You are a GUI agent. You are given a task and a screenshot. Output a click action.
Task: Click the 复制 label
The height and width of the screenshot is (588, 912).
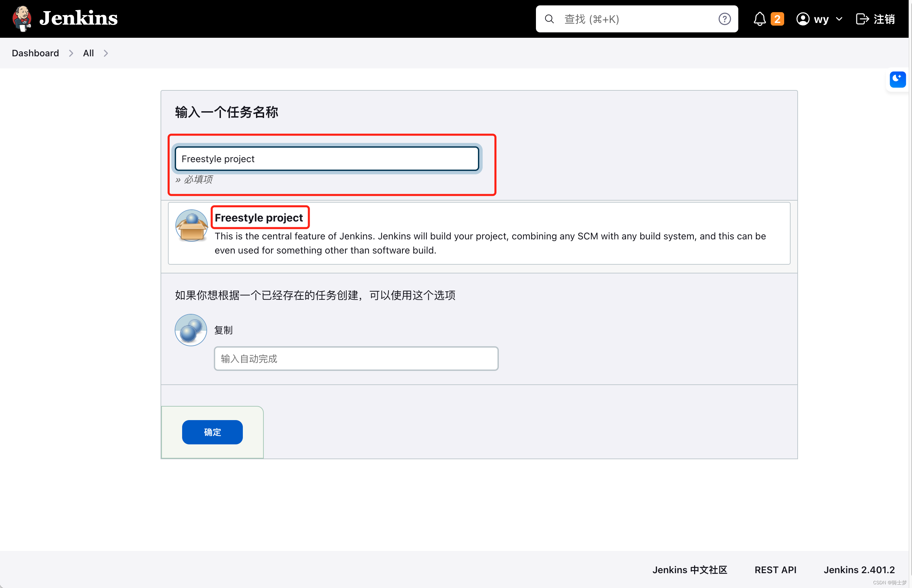[x=223, y=330]
